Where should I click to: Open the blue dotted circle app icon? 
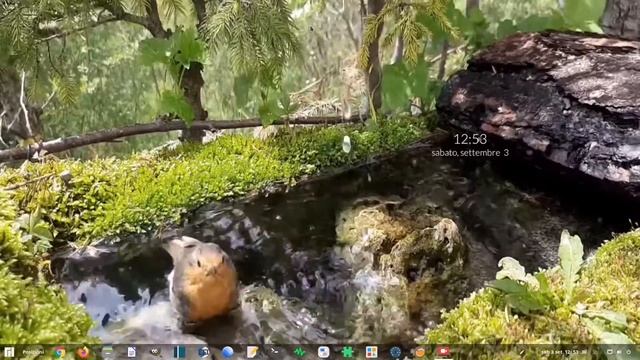(x=396, y=352)
